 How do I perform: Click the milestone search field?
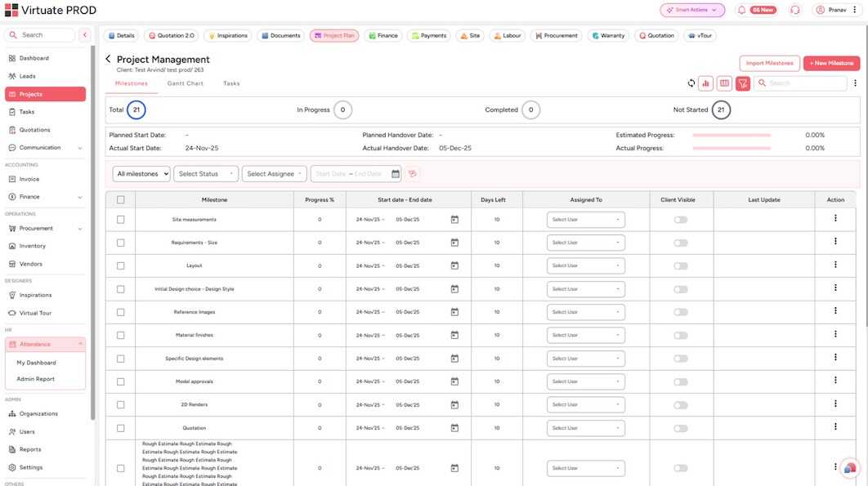point(805,83)
